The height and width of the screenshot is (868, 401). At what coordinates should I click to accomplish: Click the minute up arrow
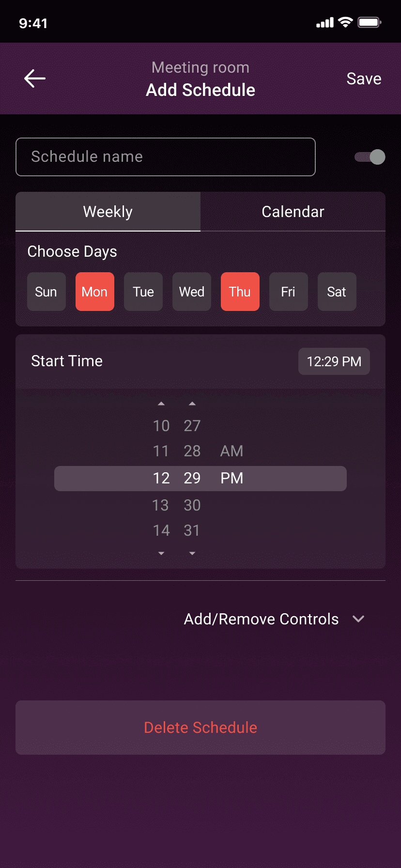192,403
